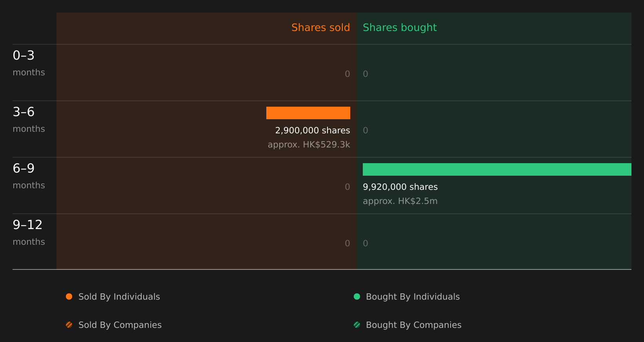Click the Shares sold column header
The image size is (644, 342).
tap(320, 27)
